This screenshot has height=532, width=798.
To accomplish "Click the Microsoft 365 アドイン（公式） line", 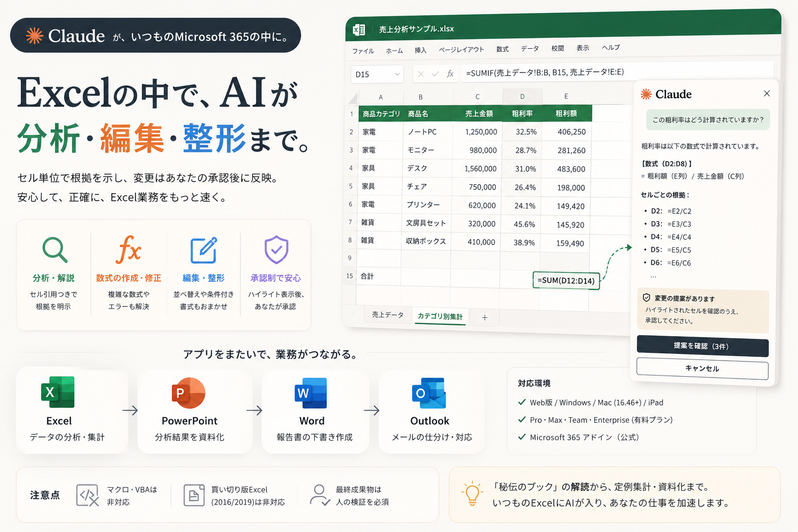I will pyautogui.click(x=579, y=437).
